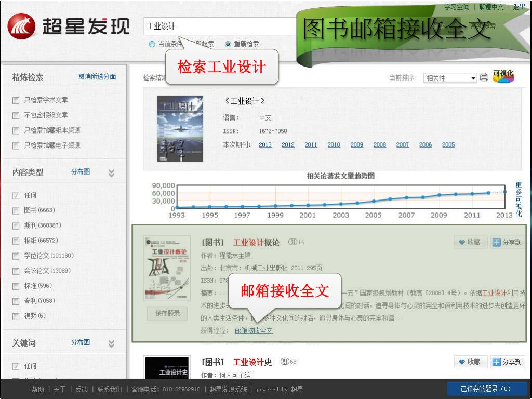Viewport: 532px width, 399px height.
Task: Click 退出 to log out
Action: (x=519, y=7)
